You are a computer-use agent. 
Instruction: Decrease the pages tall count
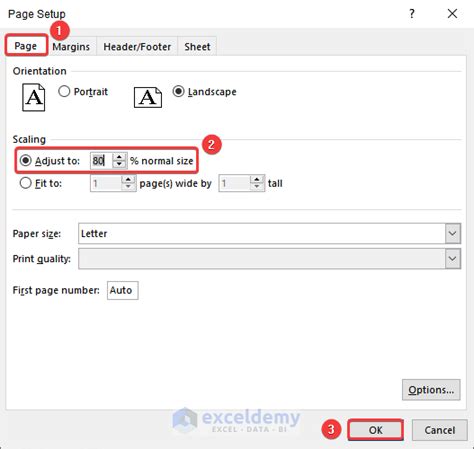pyautogui.click(x=257, y=187)
